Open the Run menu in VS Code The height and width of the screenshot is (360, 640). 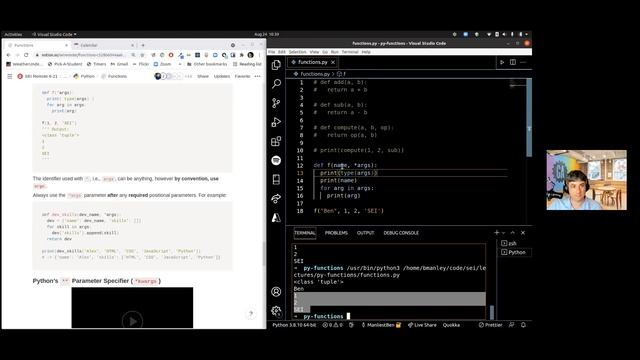point(335,52)
